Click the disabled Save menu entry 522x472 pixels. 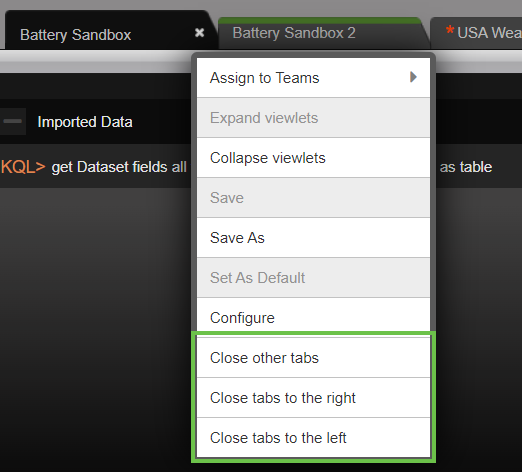pyautogui.click(x=313, y=198)
